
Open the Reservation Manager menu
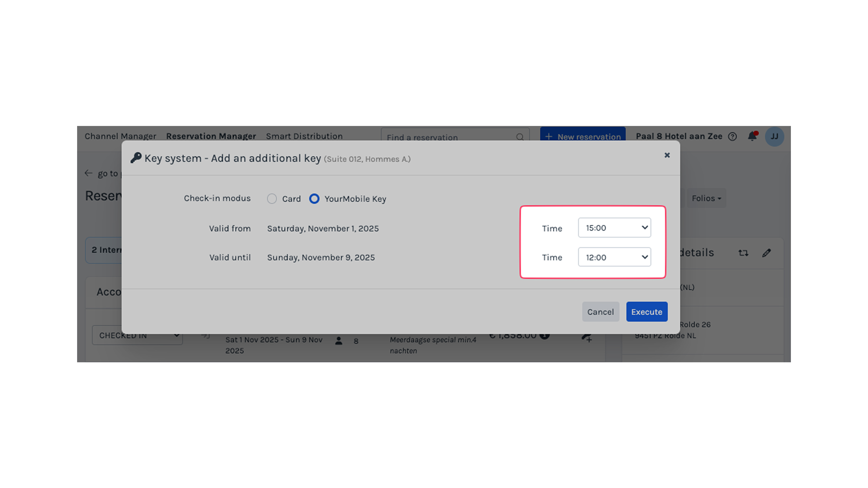(211, 136)
